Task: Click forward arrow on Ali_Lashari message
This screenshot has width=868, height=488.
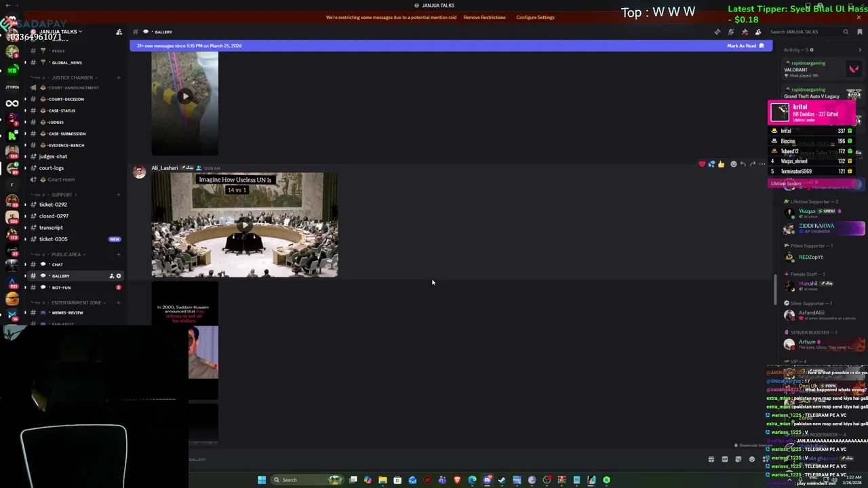Action: (753, 164)
